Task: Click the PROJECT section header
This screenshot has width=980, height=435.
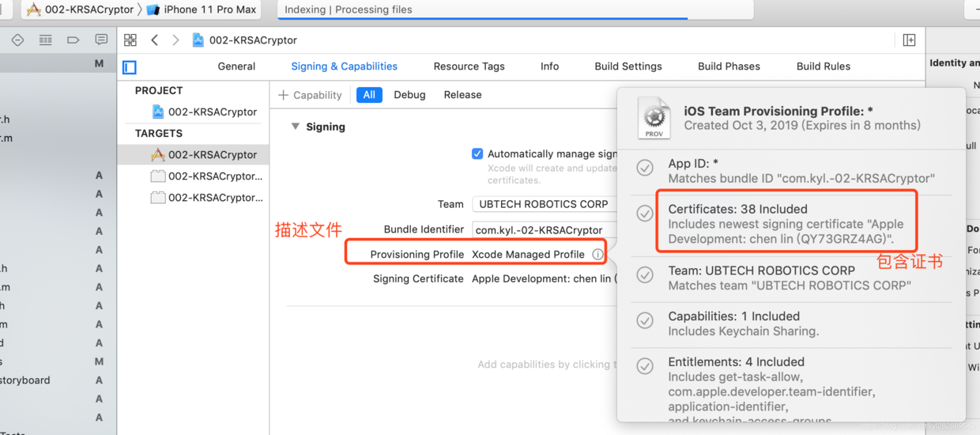Action: (x=159, y=91)
